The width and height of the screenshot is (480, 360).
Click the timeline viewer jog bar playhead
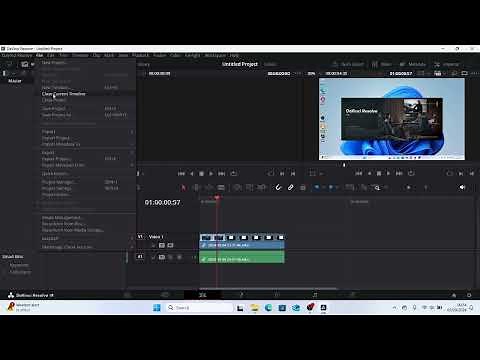tap(344, 165)
